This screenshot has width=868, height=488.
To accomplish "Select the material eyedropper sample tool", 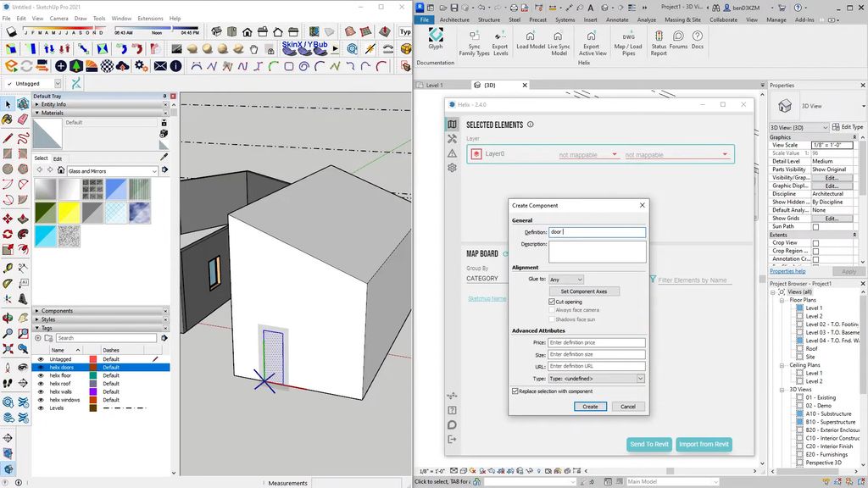I will [164, 156].
